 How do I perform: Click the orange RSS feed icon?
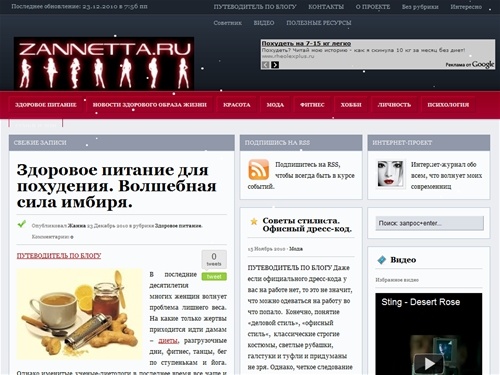[x=258, y=170]
